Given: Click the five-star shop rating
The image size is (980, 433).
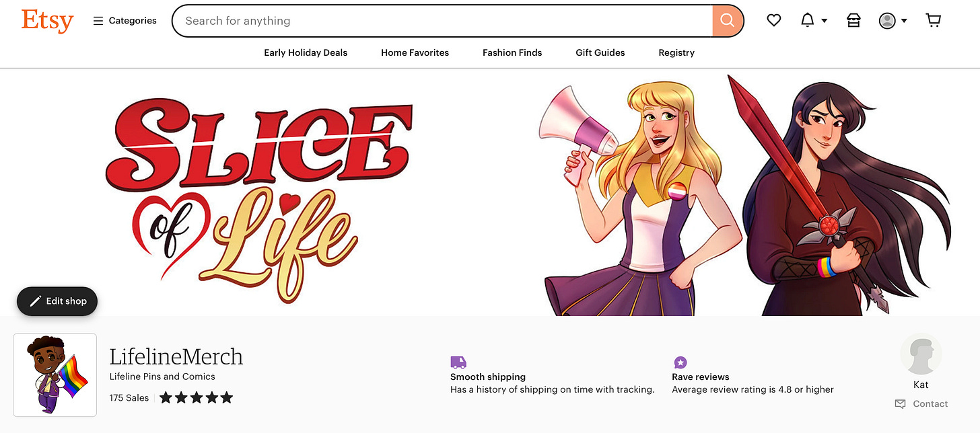Looking at the screenshot, I should 197,398.
